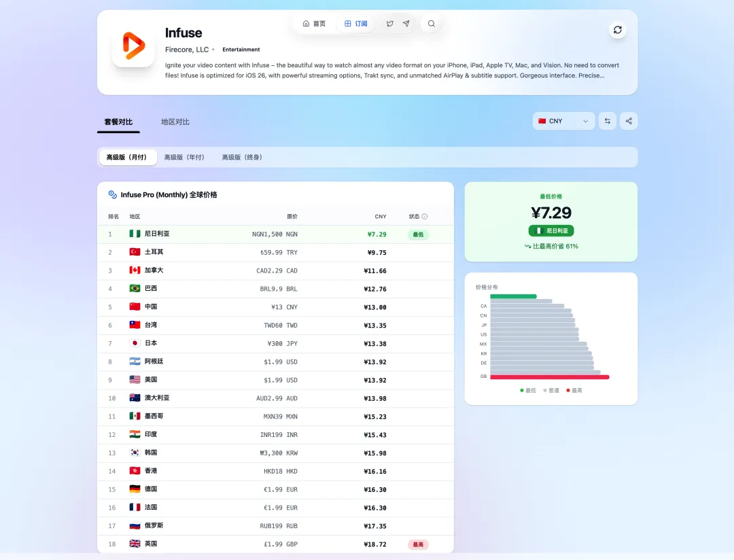Click the ¥9.75 price cell
734x560 pixels.
(377, 252)
